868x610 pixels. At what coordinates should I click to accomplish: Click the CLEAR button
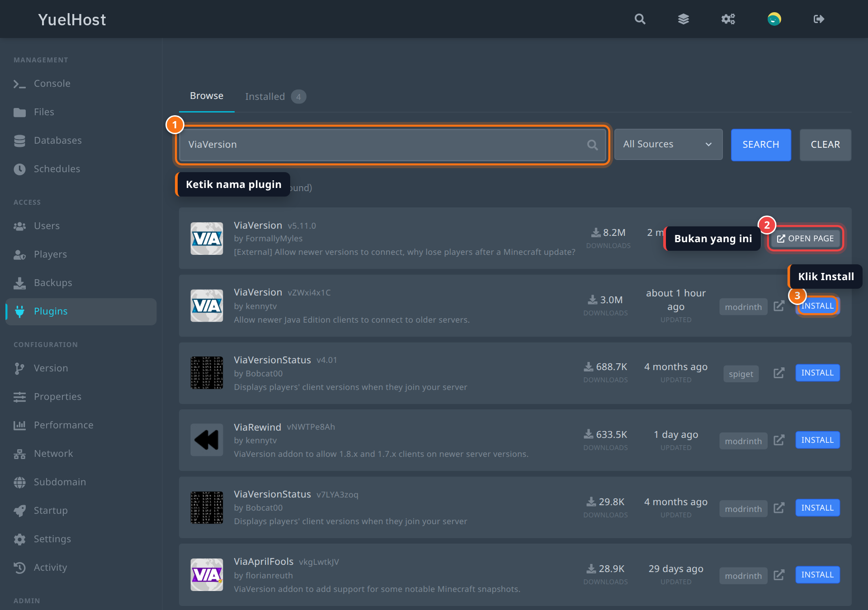[825, 145]
